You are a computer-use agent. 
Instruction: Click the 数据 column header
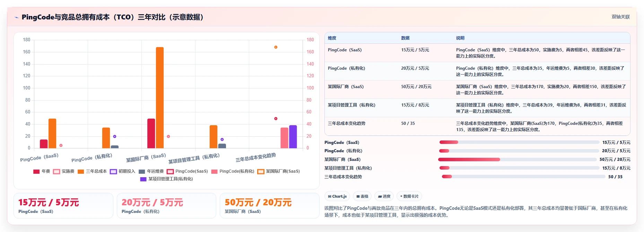(405, 38)
